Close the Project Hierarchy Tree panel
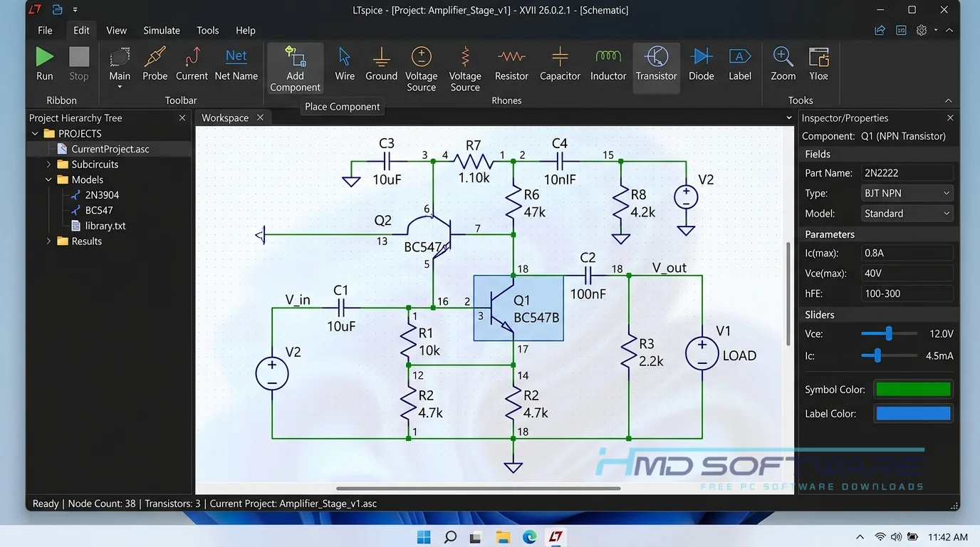This screenshot has height=547, width=980. (x=182, y=118)
